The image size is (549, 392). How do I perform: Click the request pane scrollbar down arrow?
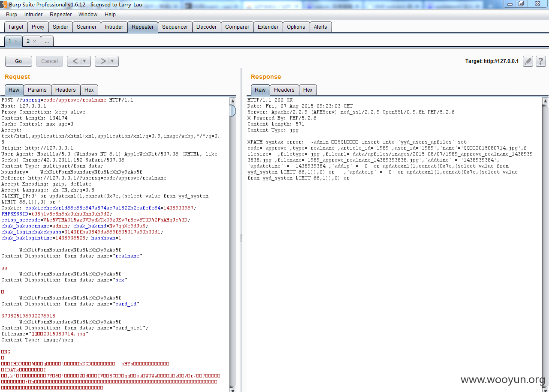click(232, 389)
